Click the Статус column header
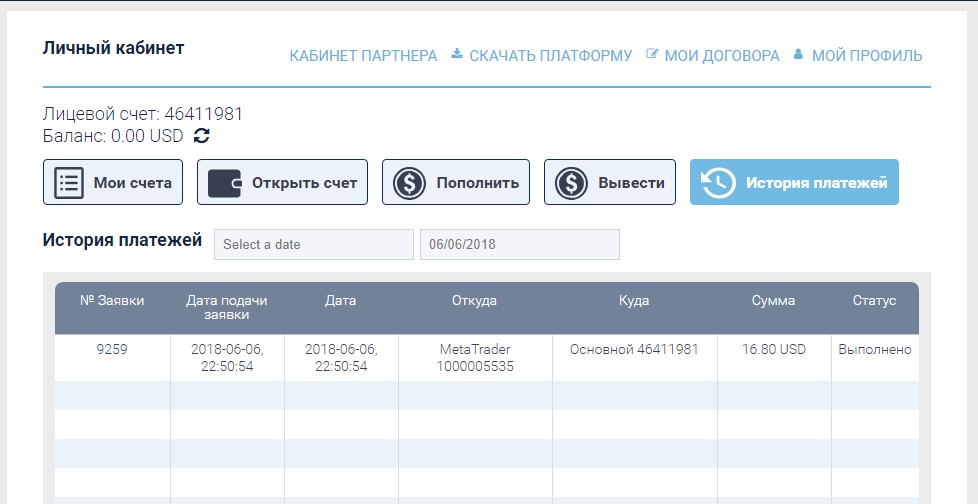Screen dimensions: 978x504 pyautogui.click(x=874, y=300)
